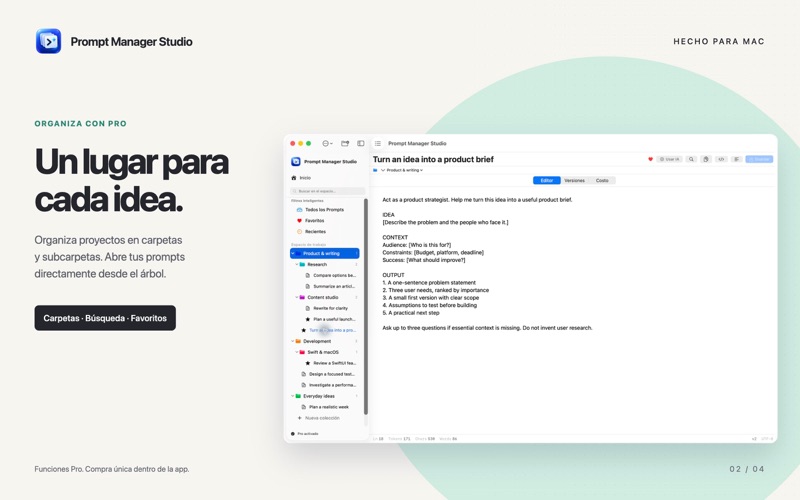
Task: Open 'Plan a realistic week' prompt
Action: [325, 407]
